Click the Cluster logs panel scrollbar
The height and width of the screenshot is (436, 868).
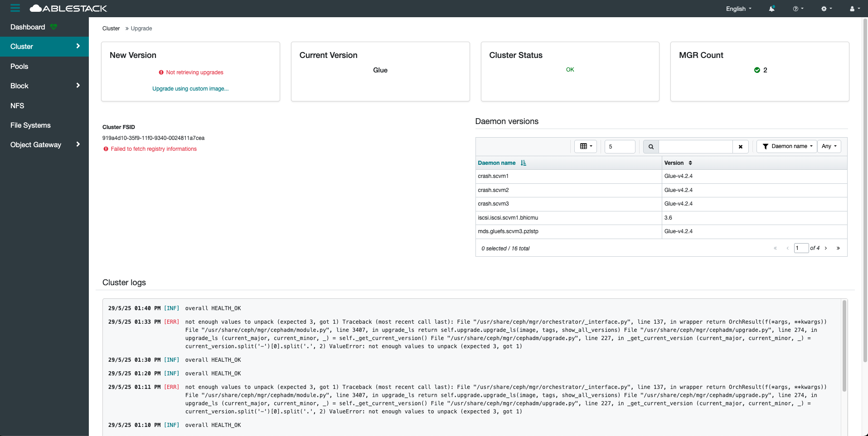tap(844, 346)
